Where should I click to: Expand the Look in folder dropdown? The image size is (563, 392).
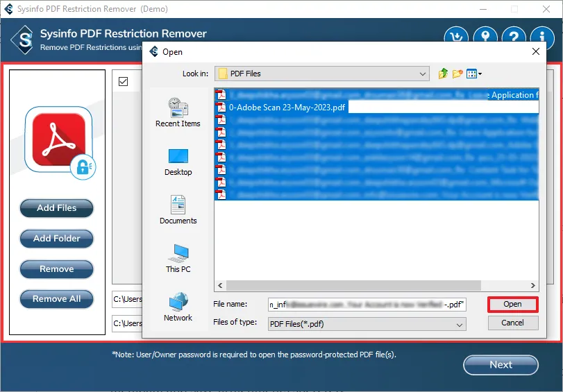[423, 74]
